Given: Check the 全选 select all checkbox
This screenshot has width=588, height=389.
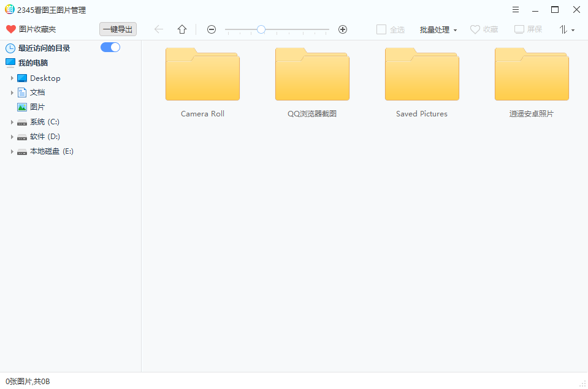Looking at the screenshot, I should 381,29.
